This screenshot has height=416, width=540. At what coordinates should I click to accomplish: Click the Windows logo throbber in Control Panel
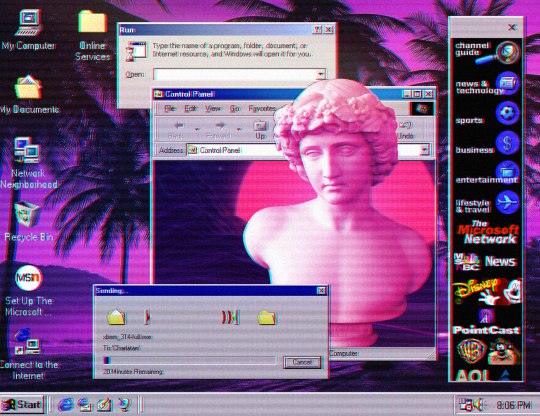point(422,109)
